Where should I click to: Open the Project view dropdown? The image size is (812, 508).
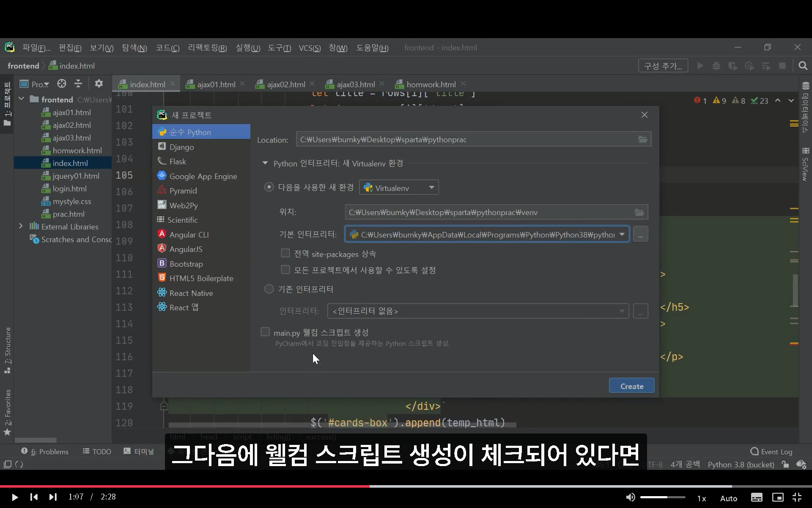click(x=35, y=84)
